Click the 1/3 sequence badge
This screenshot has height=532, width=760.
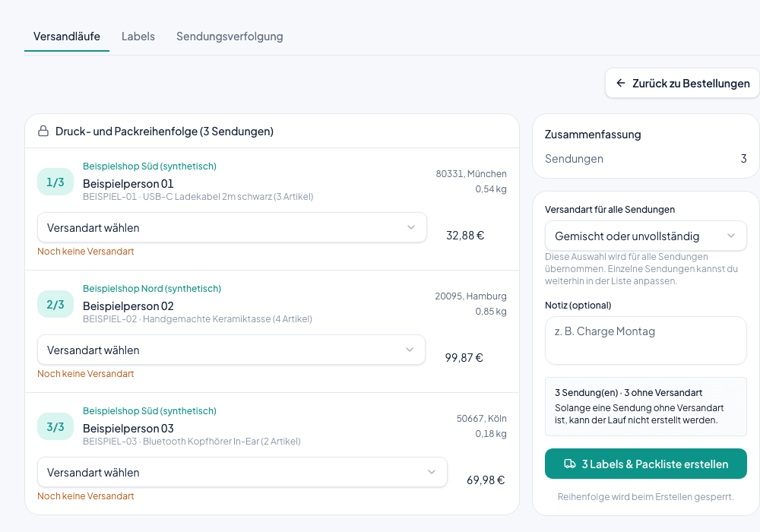55,182
